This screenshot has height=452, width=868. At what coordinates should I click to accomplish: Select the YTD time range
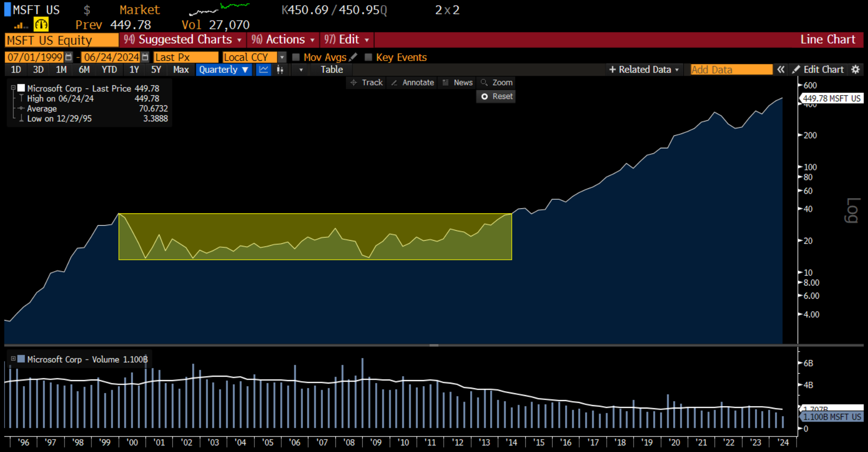point(109,69)
